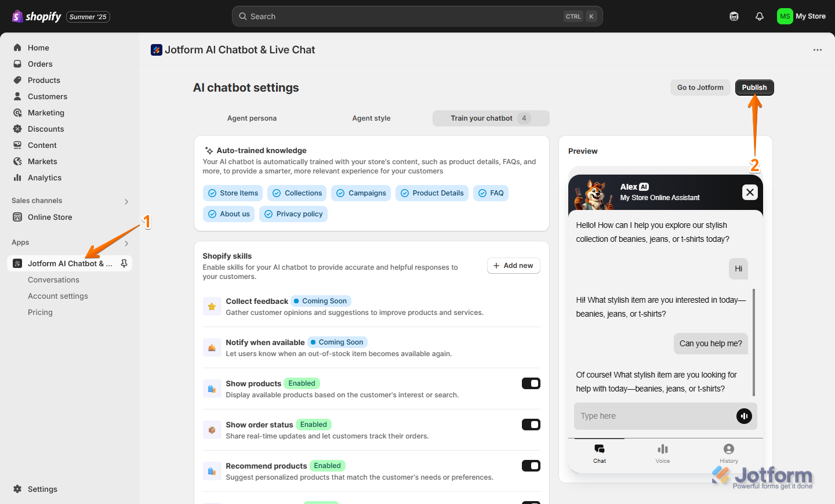Viewport: 835px width, 504px height.
Task: Click the Show products skill icon
Action: coord(212,389)
